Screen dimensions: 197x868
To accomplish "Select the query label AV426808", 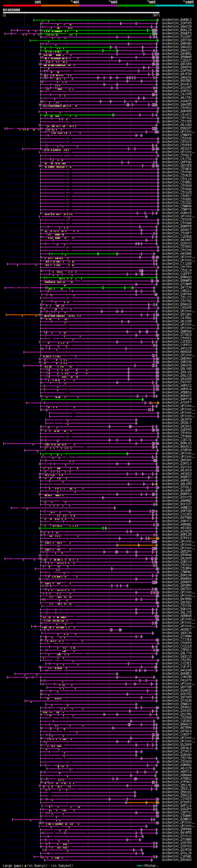I will click(11, 10).
